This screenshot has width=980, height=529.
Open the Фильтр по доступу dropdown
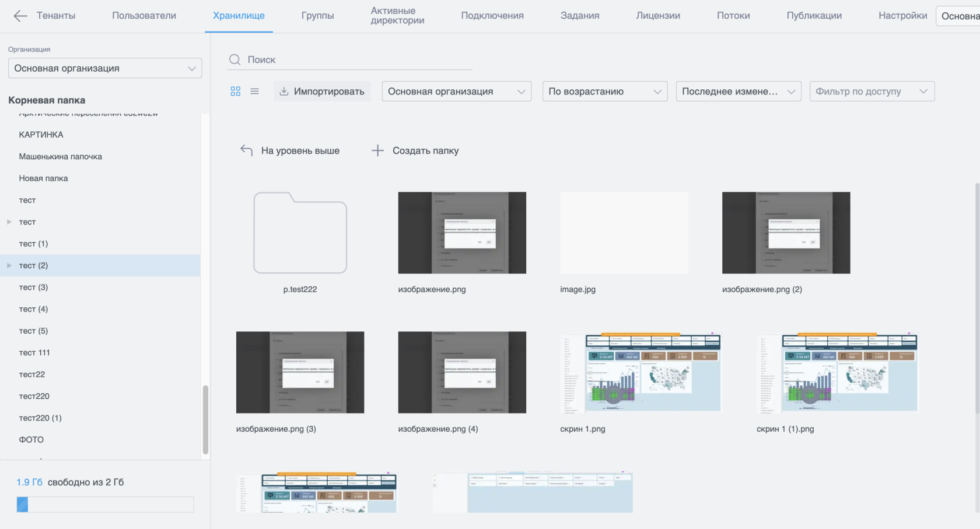(872, 91)
